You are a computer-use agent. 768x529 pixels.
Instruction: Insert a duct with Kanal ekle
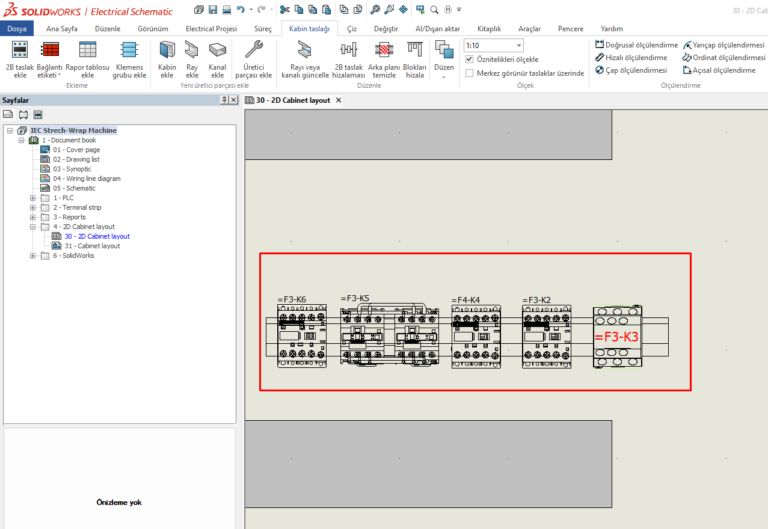(x=217, y=50)
